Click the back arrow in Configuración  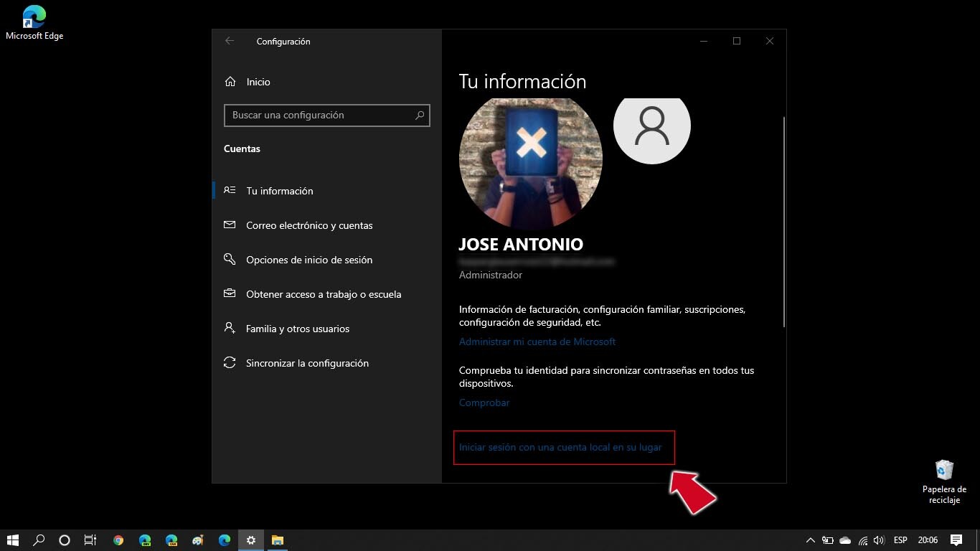point(229,41)
